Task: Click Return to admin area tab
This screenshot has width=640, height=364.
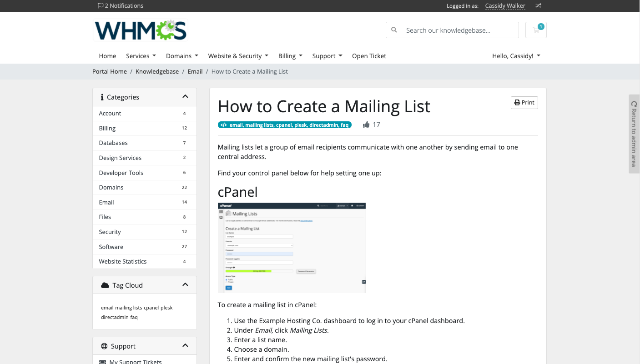Action: click(x=634, y=134)
